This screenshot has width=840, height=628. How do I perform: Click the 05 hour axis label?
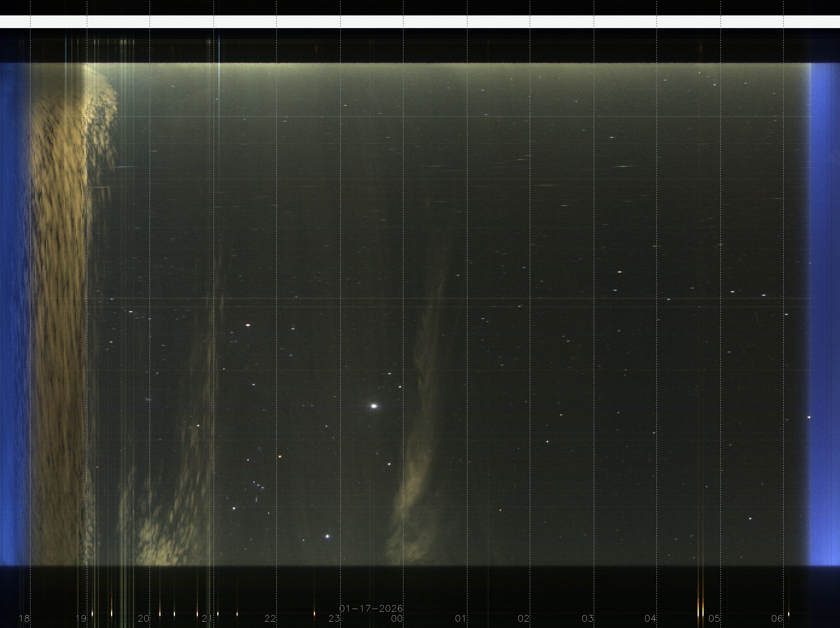tap(714, 619)
